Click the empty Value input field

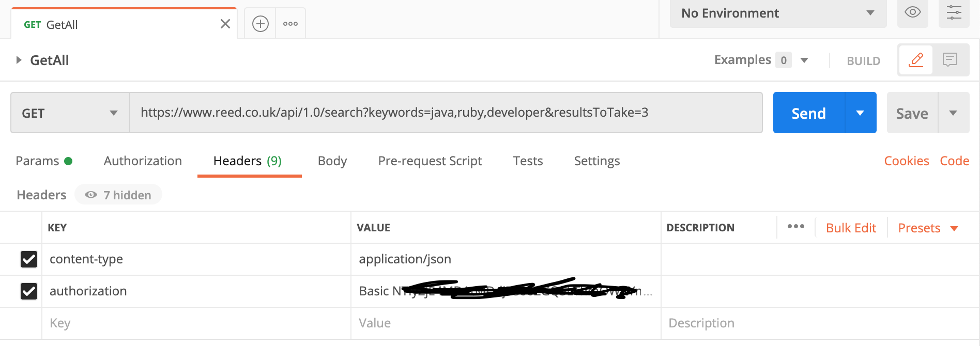[x=506, y=323]
